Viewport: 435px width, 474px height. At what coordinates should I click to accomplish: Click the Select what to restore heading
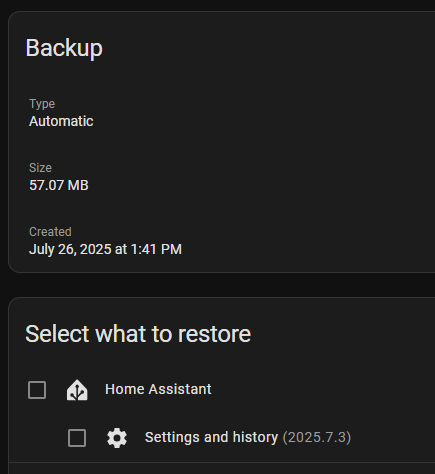tap(138, 334)
